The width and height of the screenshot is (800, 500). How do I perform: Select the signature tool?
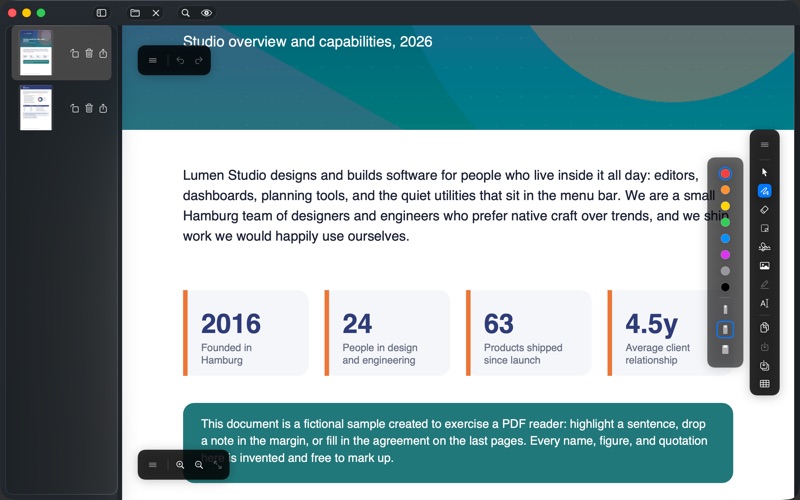click(764, 247)
